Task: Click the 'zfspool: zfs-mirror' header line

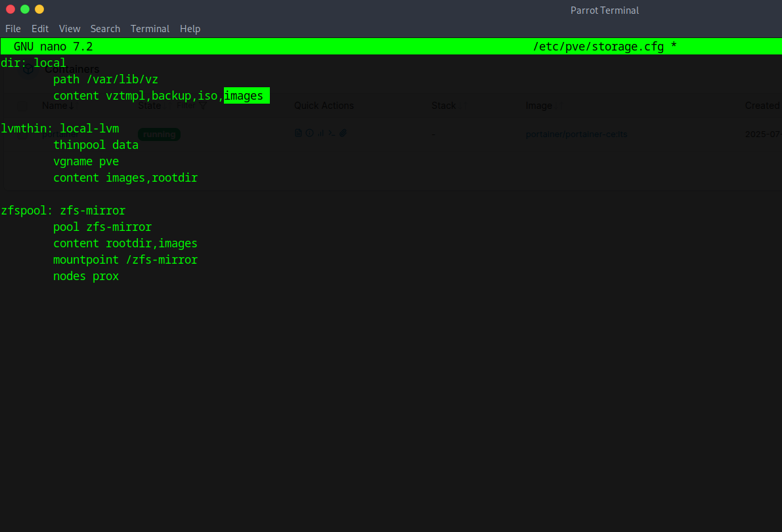Action: point(63,211)
